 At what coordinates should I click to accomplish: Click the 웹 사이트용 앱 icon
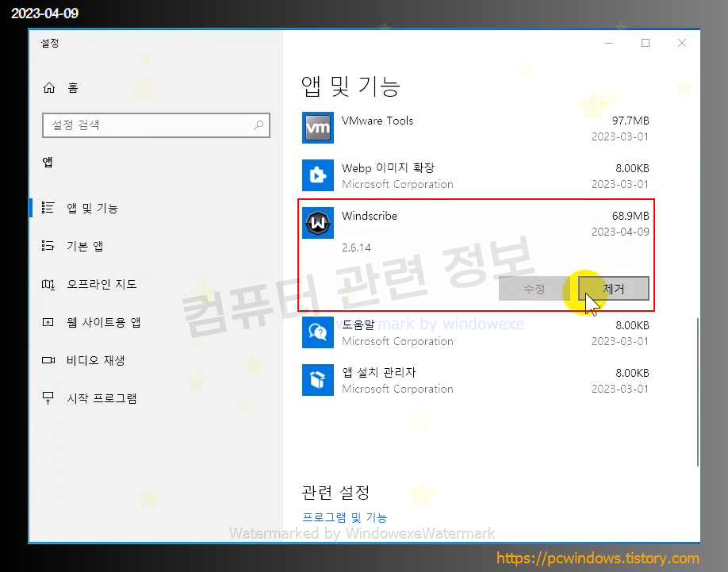pyautogui.click(x=48, y=322)
